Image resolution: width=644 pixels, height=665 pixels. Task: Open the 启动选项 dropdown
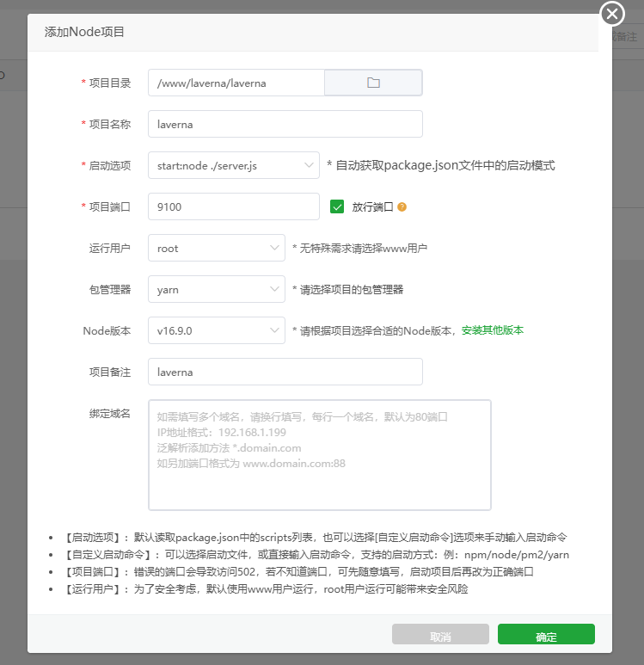[x=234, y=165]
